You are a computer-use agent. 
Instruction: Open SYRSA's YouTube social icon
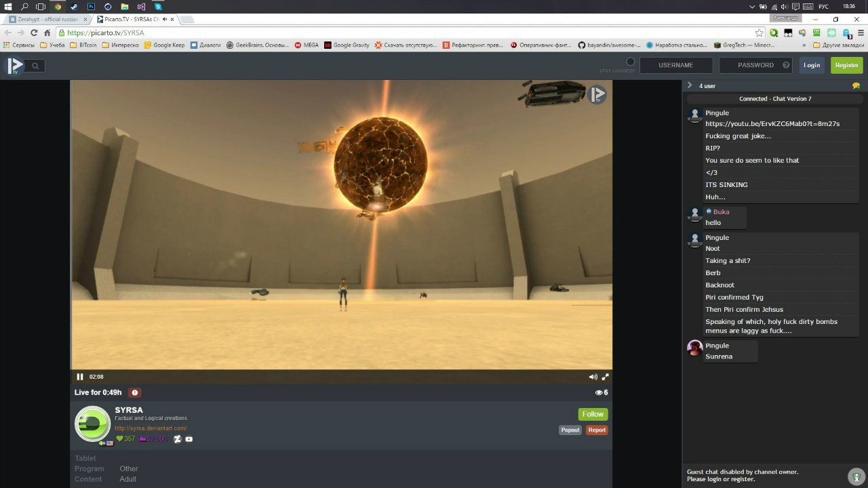(x=189, y=439)
